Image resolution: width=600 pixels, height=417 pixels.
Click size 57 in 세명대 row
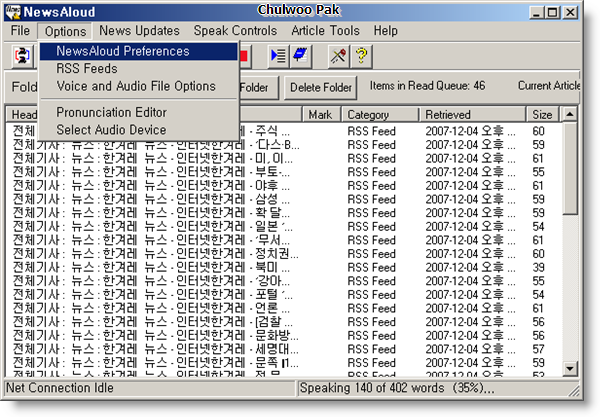[x=538, y=349]
